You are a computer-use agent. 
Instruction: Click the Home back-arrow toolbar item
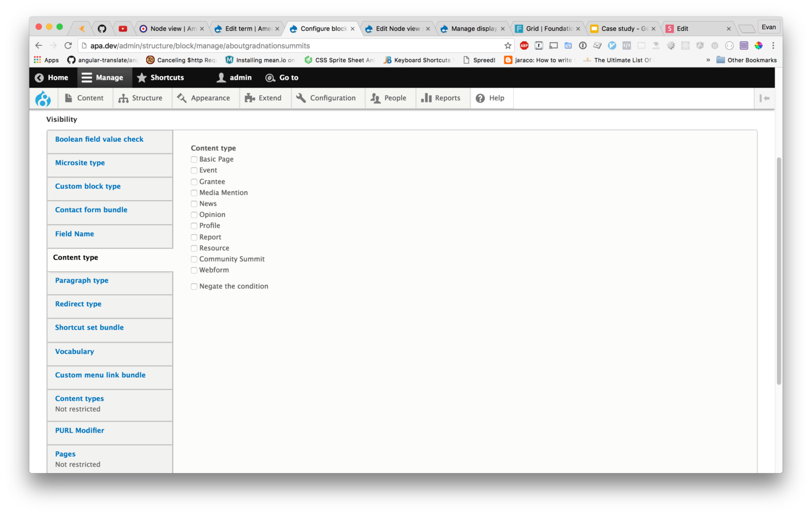pyautogui.click(x=52, y=77)
